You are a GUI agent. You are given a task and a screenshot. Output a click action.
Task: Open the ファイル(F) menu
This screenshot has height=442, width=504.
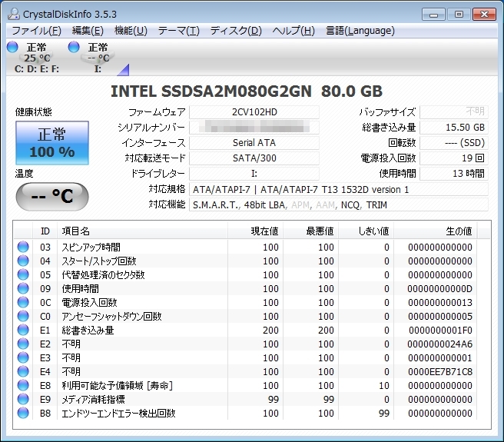coord(36,31)
